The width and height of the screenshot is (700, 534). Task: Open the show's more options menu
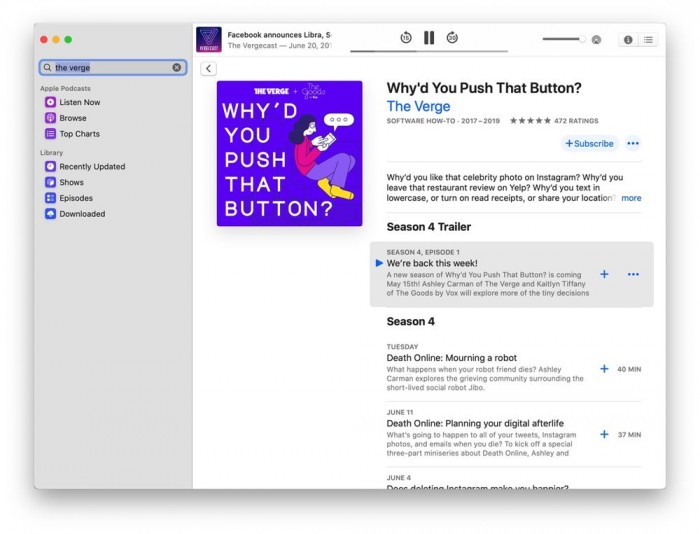tap(633, 143)
